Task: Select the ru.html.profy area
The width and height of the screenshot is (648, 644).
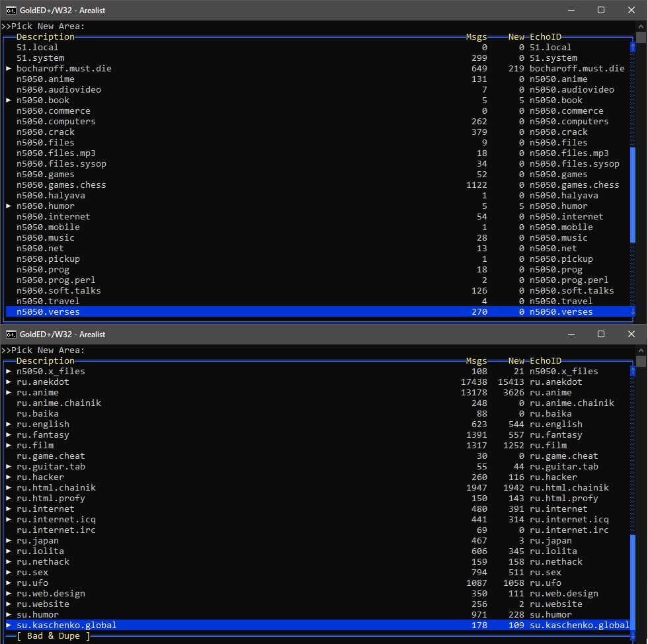Action: click(x=318, y=499)
